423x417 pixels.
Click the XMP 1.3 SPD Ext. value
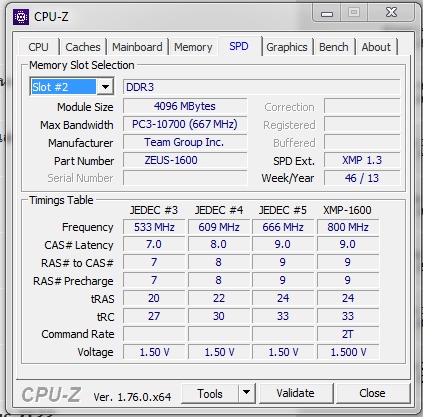coord(362,160)
